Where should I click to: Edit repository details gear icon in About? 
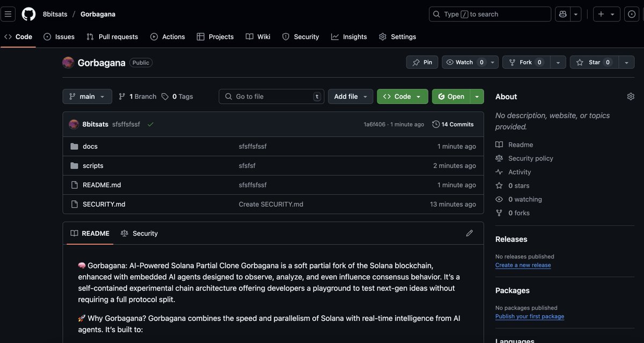(631, 97)
